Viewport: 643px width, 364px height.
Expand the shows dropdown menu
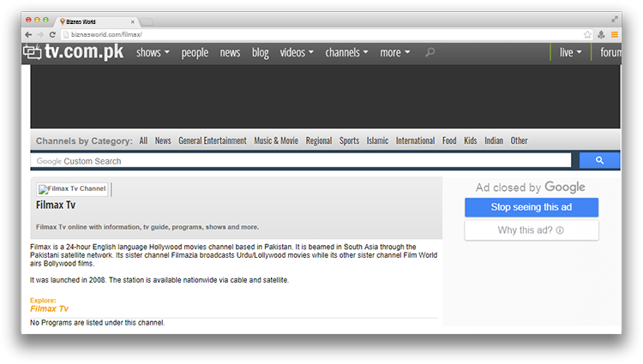[153, 53]
